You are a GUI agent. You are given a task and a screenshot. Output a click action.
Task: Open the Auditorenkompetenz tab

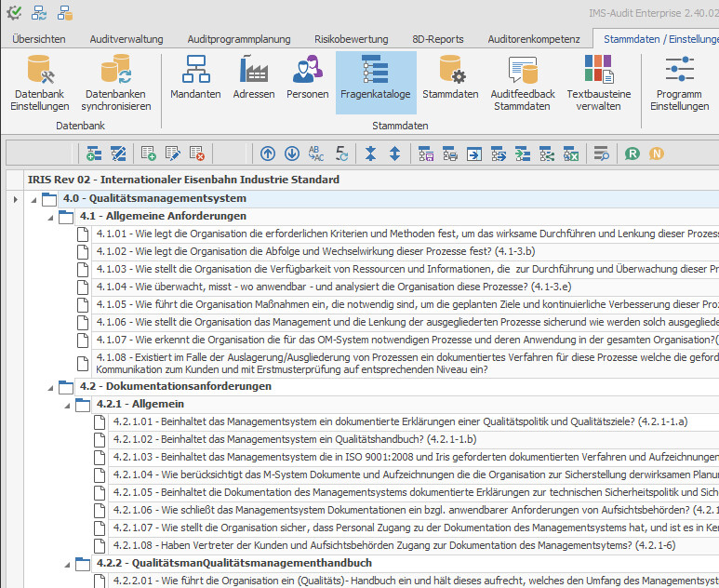534,39
